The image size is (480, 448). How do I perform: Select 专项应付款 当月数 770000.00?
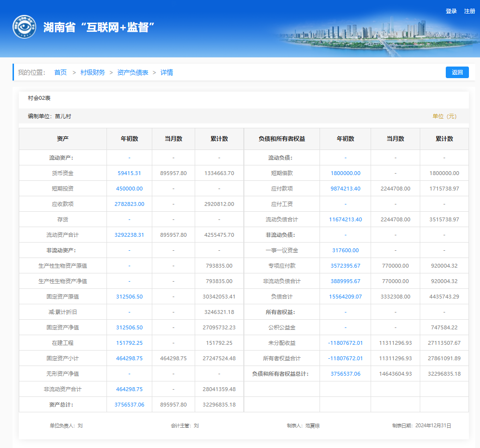396,266
